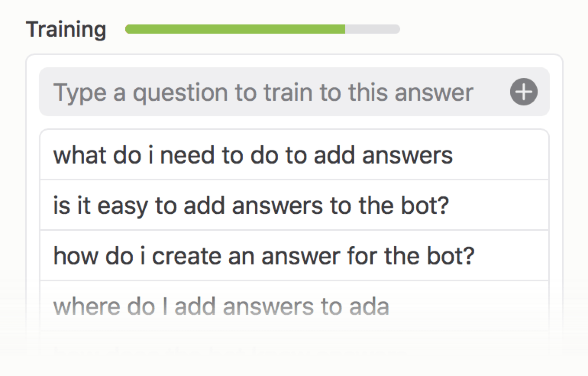This screenshot has height=376, width=588.
Task: Focus the "Type a question" input field
Action: click(x=263, y=92)
